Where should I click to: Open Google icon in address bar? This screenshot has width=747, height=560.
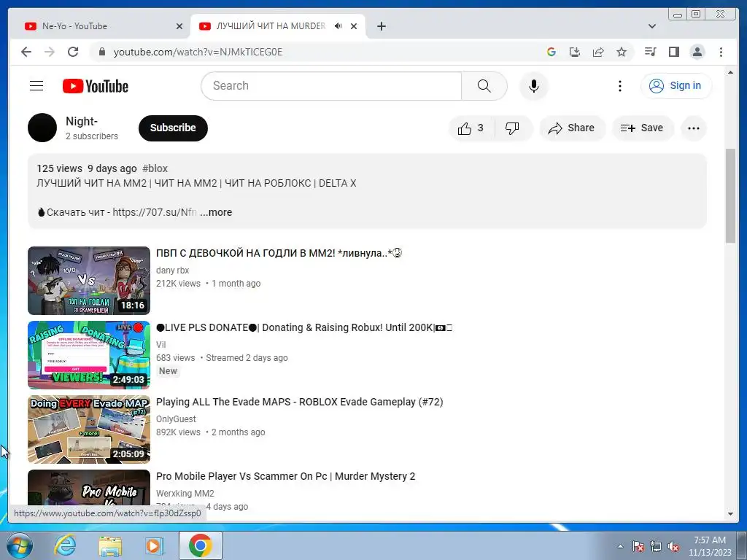pos(551,52)
